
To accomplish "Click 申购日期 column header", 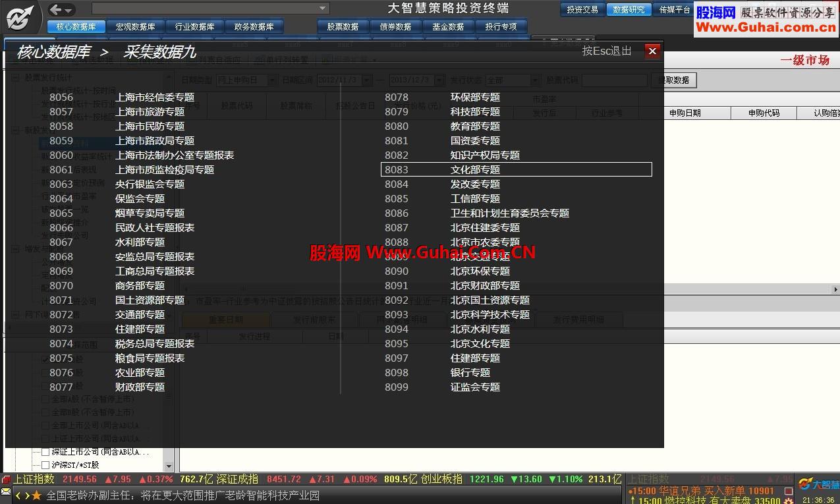I will [685, 113].
